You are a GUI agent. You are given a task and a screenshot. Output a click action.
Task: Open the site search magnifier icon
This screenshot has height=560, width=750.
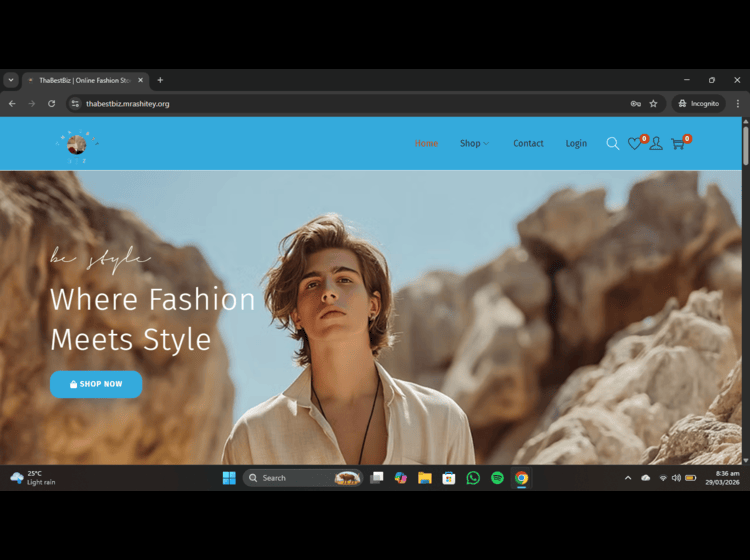tap(612, 143)
